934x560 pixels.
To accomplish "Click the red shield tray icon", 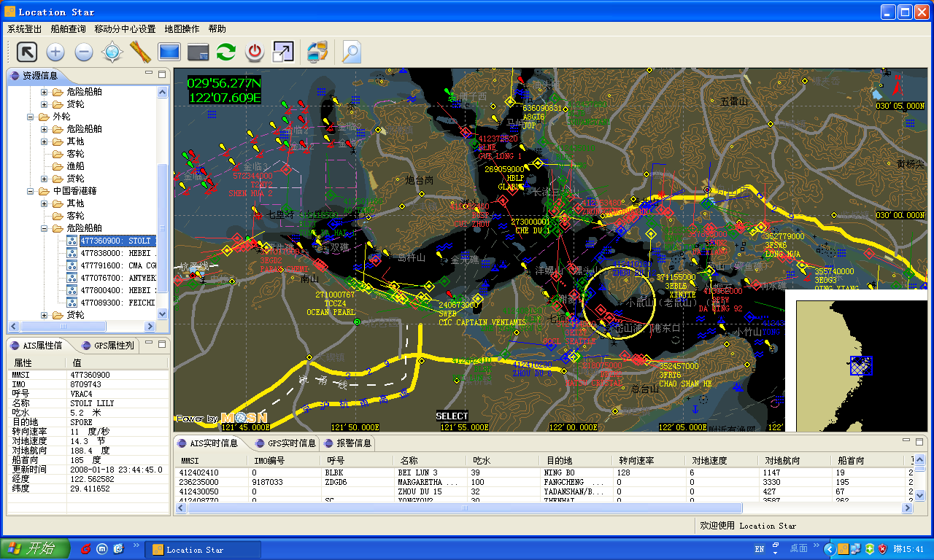I will click(x=882, y=548).
